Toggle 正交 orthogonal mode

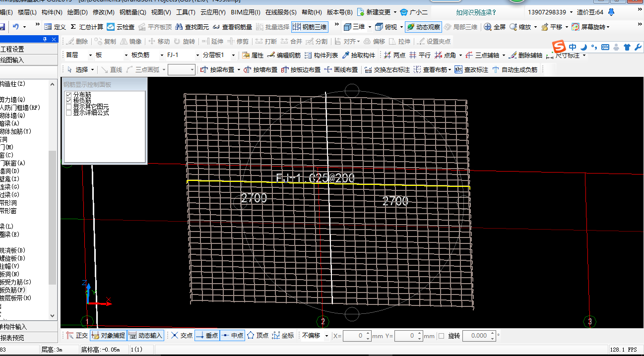pyautogui.click(x=77, y=336)
